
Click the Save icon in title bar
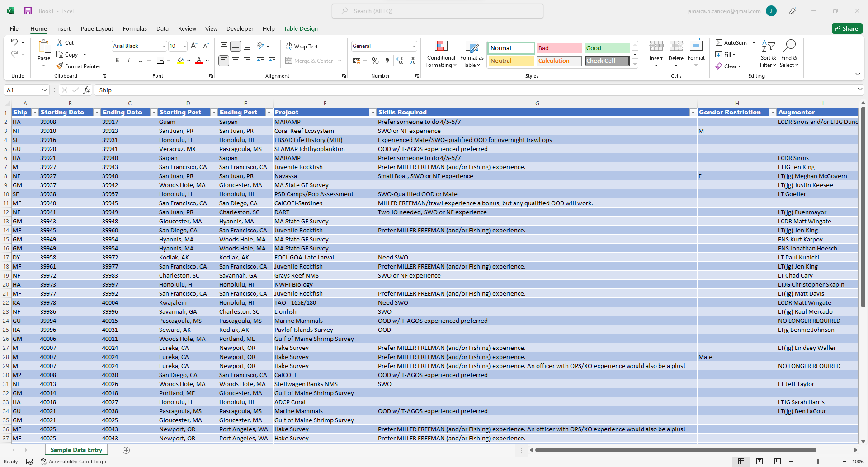click(28, 11)
